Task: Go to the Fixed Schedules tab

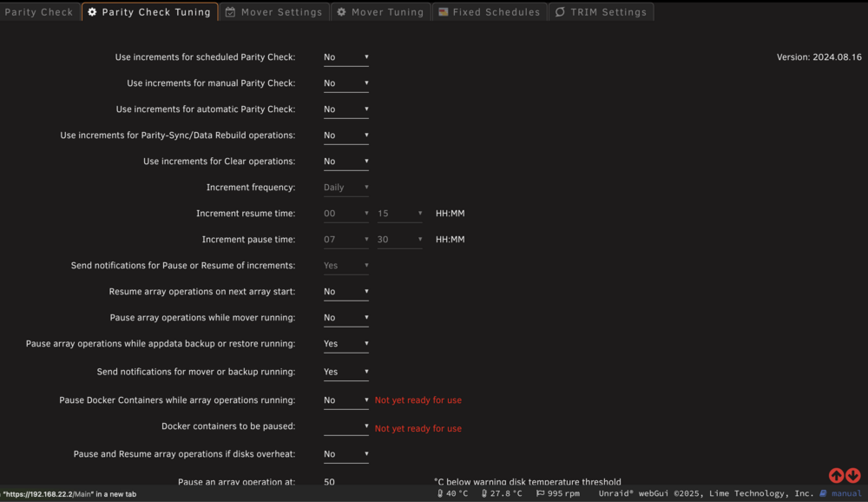Action: coord(490,11)
